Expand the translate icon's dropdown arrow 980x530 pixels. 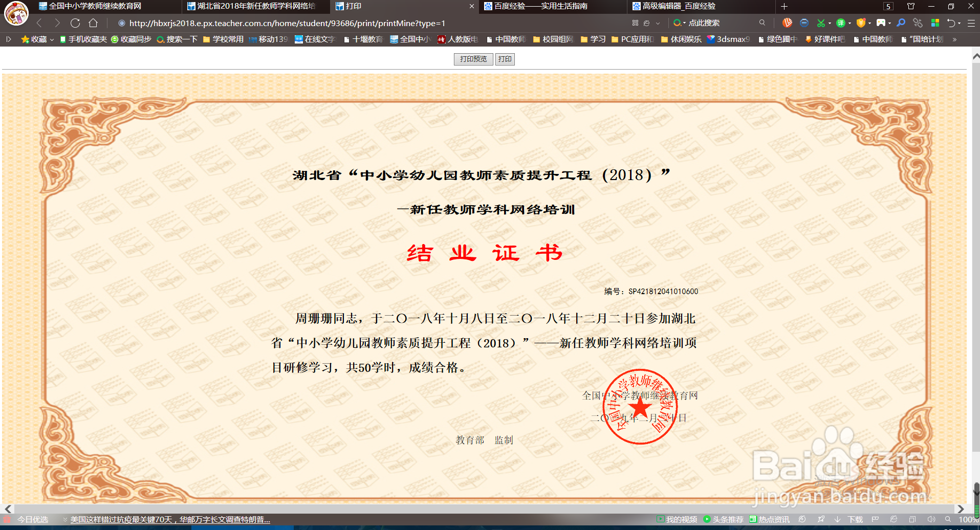[850, 23]
